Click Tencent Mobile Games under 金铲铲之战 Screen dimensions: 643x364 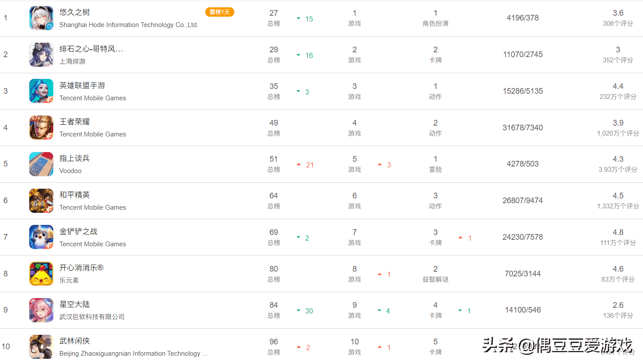click(93, 244)
